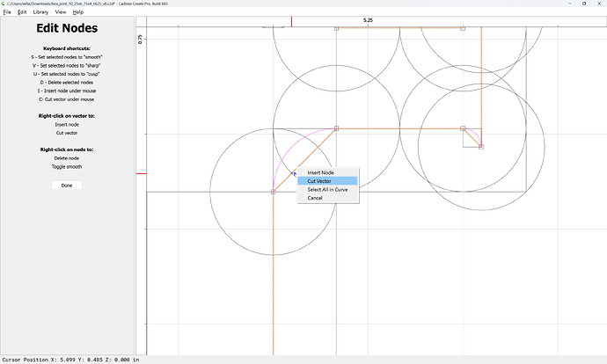Open the Library menu
Image resolution: width=607 pixels, height=364 pixels.
pos(40,12)
